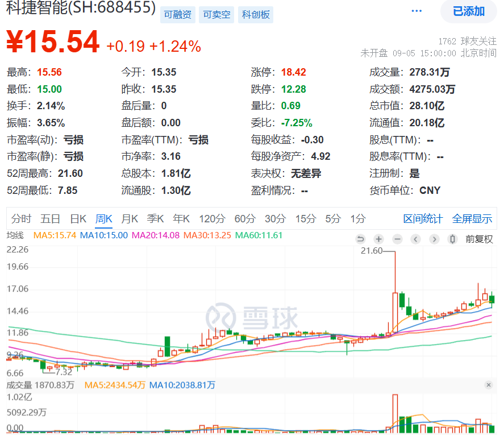The image size is (504, 435).
Task: Click the 最高 value 15.56
Action: pyautogui.click(x=49, y=72)
